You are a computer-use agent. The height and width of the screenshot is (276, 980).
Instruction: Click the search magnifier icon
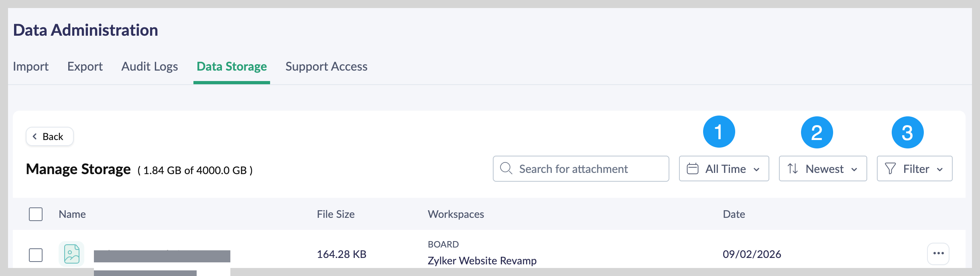coord(506,168)
